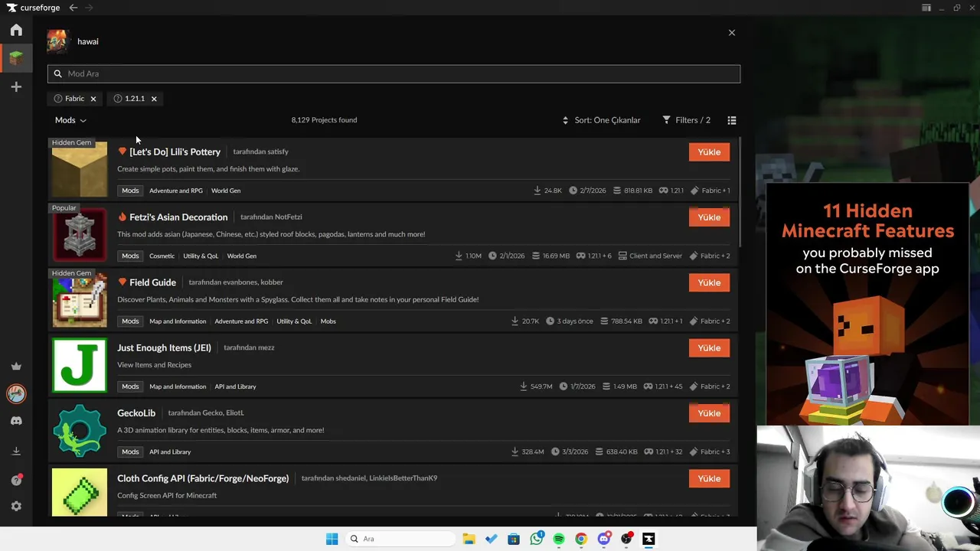Open notifications icon with red dot in sidebar
This screenshot has height=551, width=980.
pos(16,480)
